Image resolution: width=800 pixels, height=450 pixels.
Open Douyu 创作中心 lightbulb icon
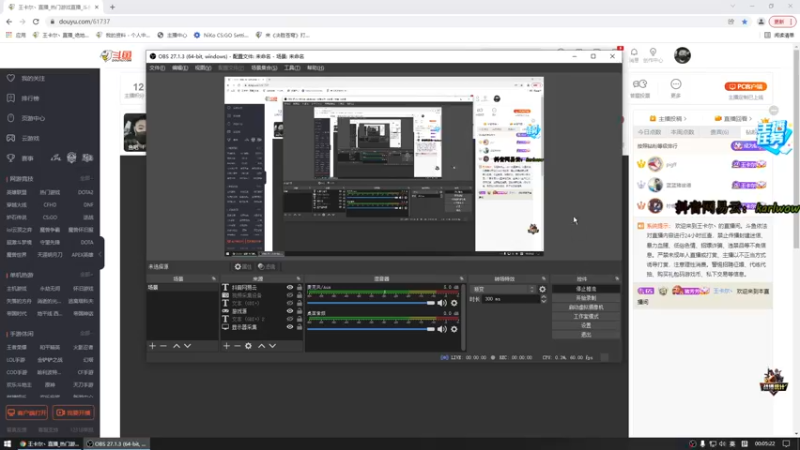coord(653,53)
